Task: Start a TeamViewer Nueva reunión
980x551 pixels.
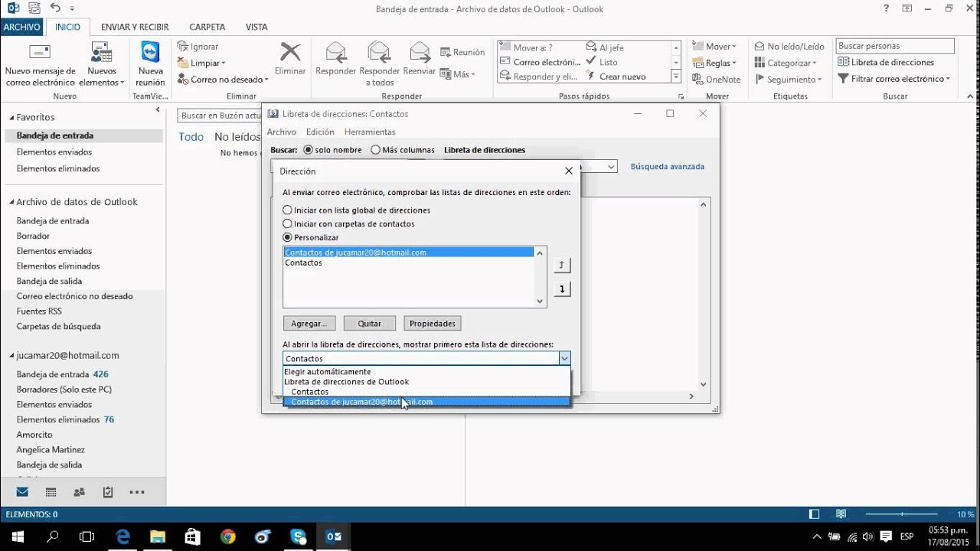Action: coord(150,65)
